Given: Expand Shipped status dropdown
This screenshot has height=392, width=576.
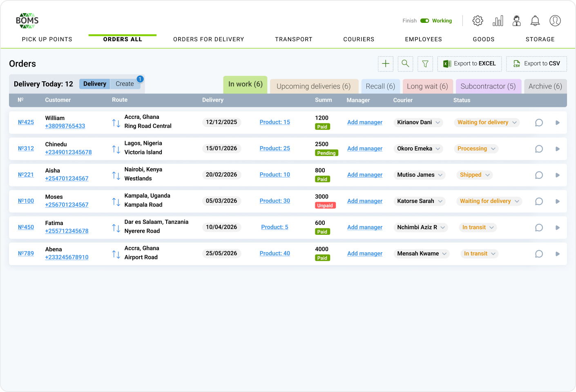Looking at the screenshot, I should (487, 175).
